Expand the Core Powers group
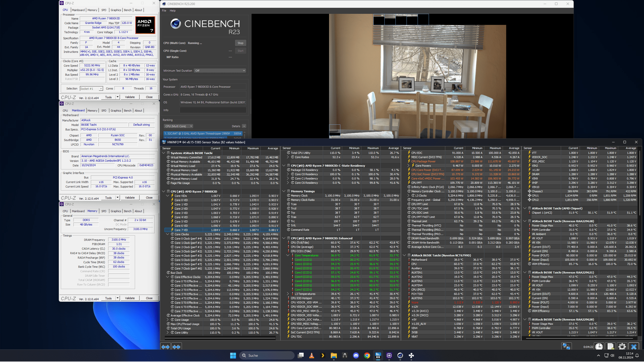Viewport: 644px width, 362px height. pos(408,166)
